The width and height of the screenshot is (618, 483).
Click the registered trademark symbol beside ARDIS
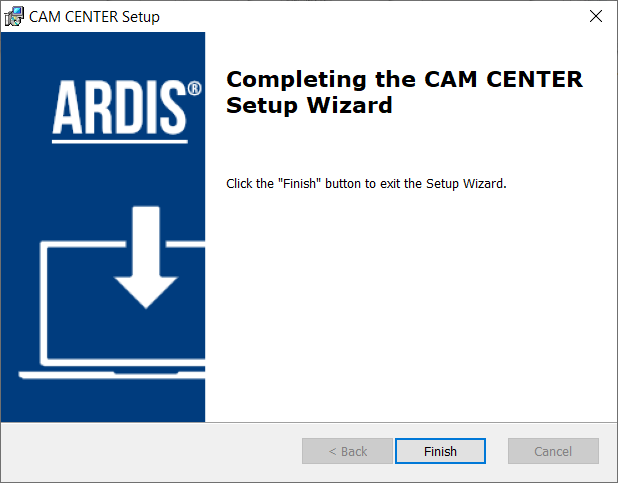194,88
